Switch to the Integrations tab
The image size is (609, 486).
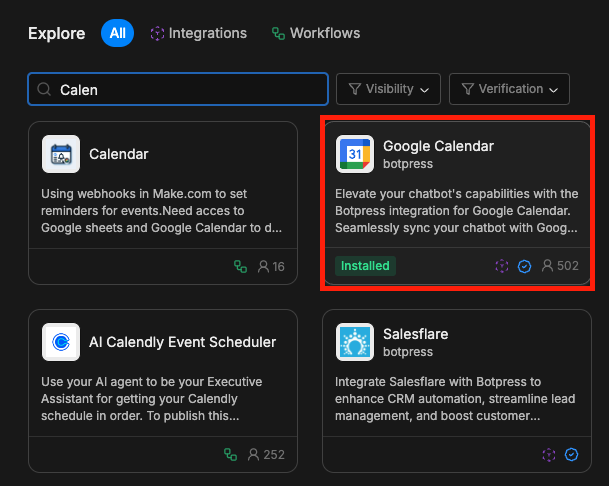pos(198,33)
